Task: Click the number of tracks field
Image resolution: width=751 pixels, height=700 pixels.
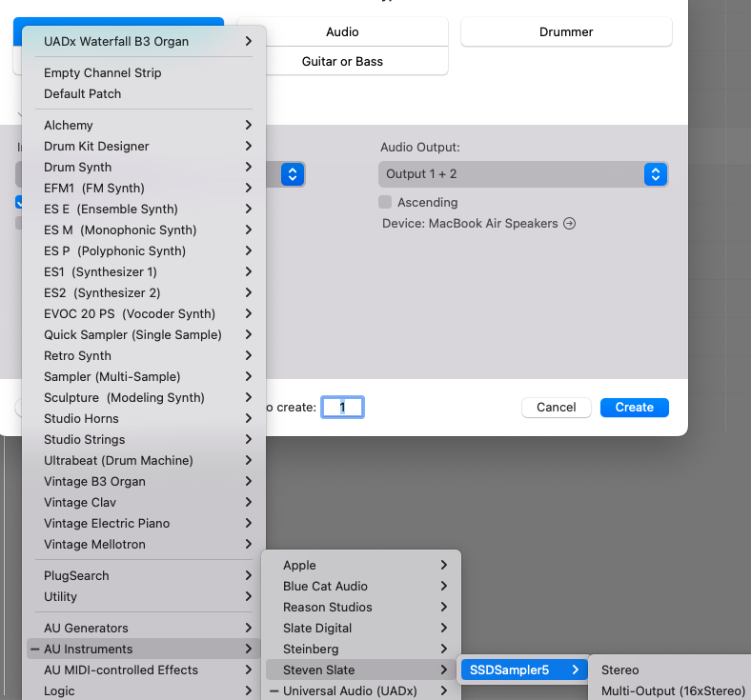Action: [342, 408]
